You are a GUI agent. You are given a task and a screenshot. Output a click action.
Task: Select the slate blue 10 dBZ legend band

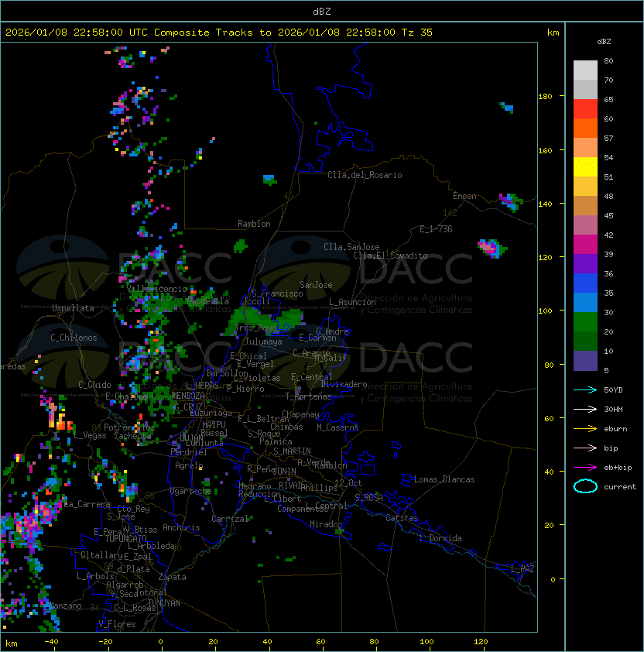[x=585, y=361]
